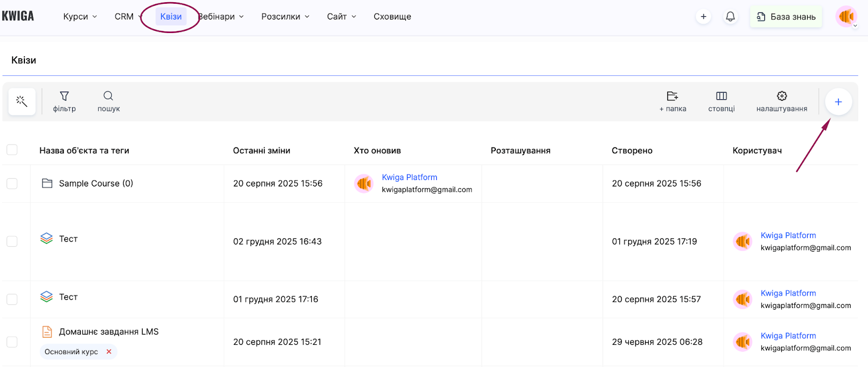Expand the Розсилки dropdown menu
This screenshot has height=367, width=868.
point(285,17)
